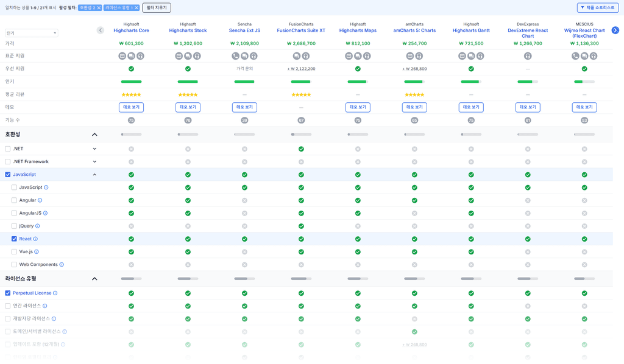Open the DevExtreme React Chart link
Screen dimensions: 624x364
click(x=528, y=33)
